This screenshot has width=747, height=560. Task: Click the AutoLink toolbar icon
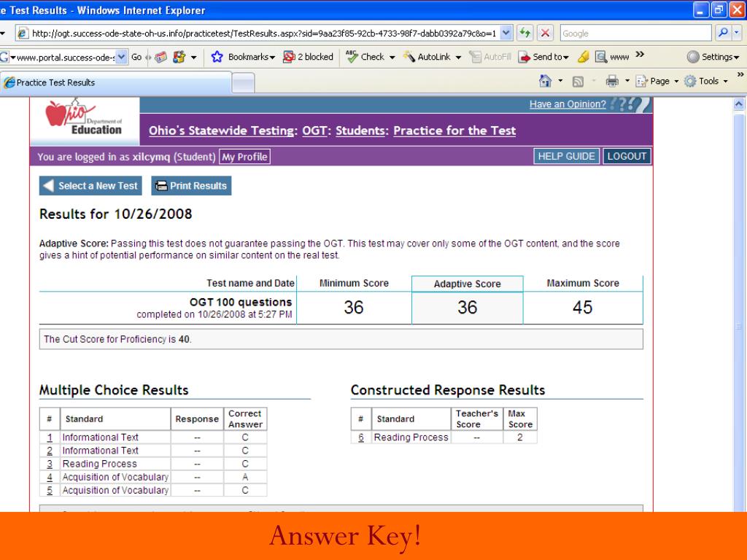pos(409,57)
